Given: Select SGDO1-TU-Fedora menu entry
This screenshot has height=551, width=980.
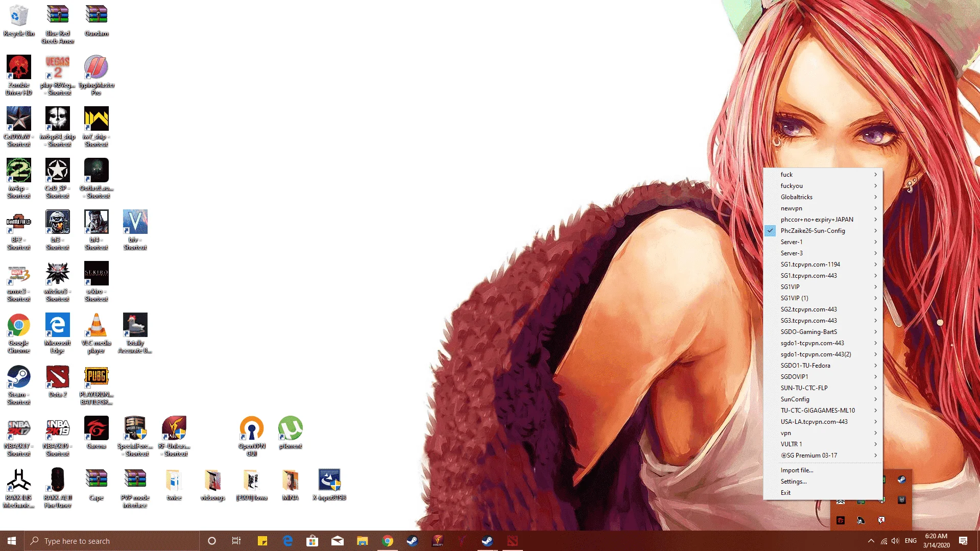Looking at the screenshot, I should [823, 366].
